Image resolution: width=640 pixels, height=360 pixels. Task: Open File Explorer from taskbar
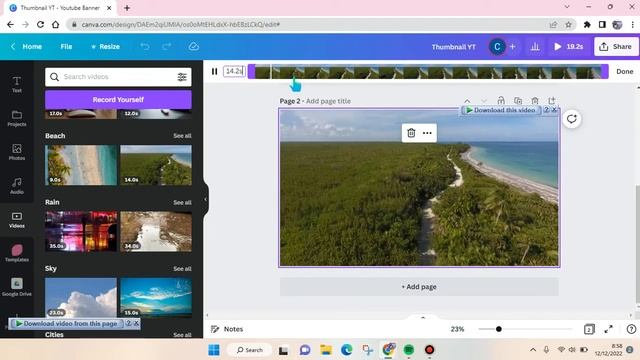coord(326,350)
